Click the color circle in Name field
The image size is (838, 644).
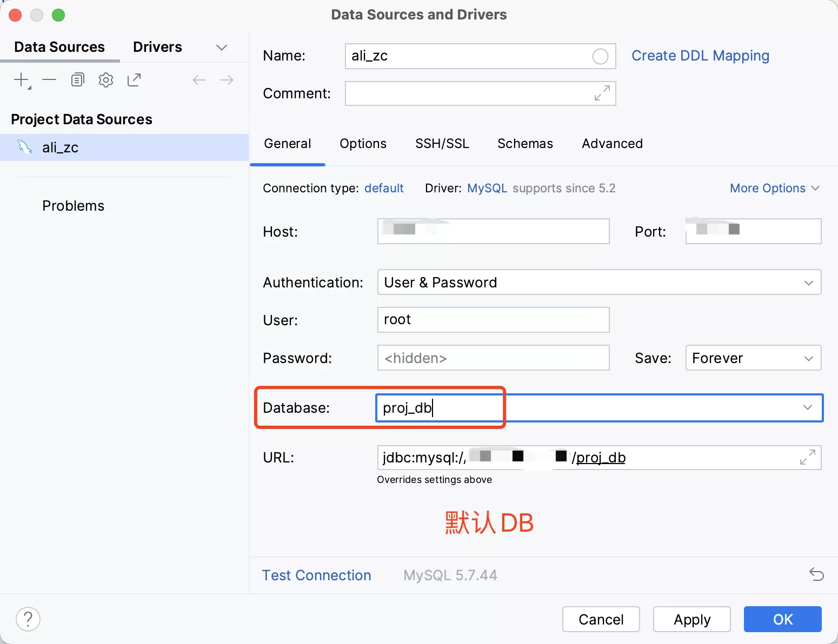[600, 56]
